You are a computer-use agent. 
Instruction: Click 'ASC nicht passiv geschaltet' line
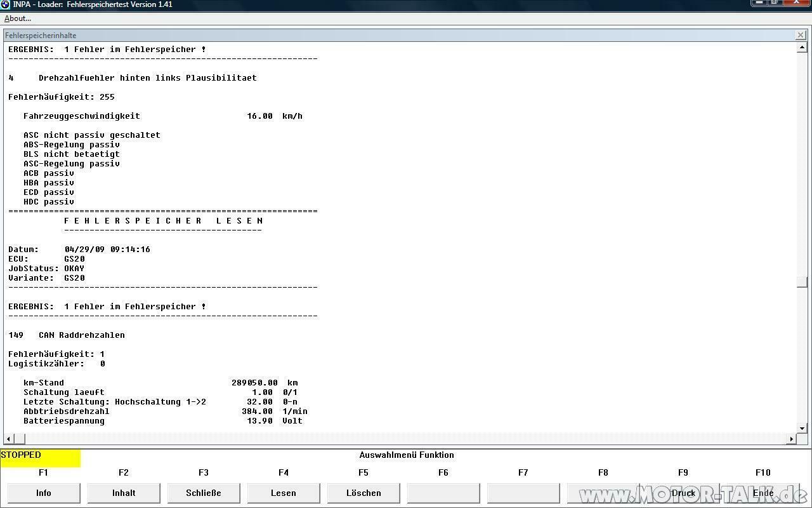click(92, 135)
